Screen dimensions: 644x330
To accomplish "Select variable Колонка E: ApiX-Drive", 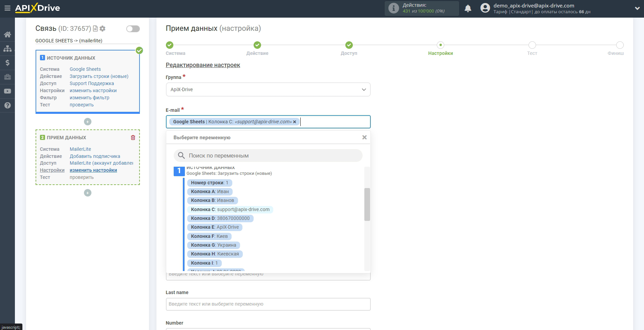I will [215, 227].
